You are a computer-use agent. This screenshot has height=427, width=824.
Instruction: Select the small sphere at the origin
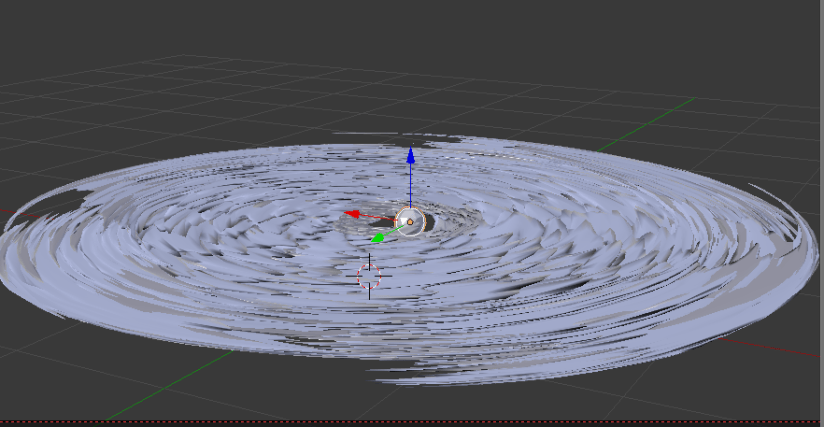(409, 221)
